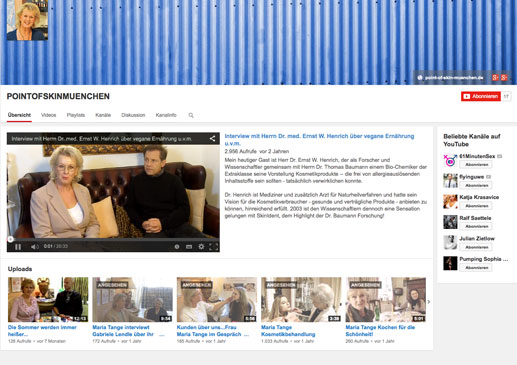Click the Watch Later clock icon in the player

pos(177,247)
